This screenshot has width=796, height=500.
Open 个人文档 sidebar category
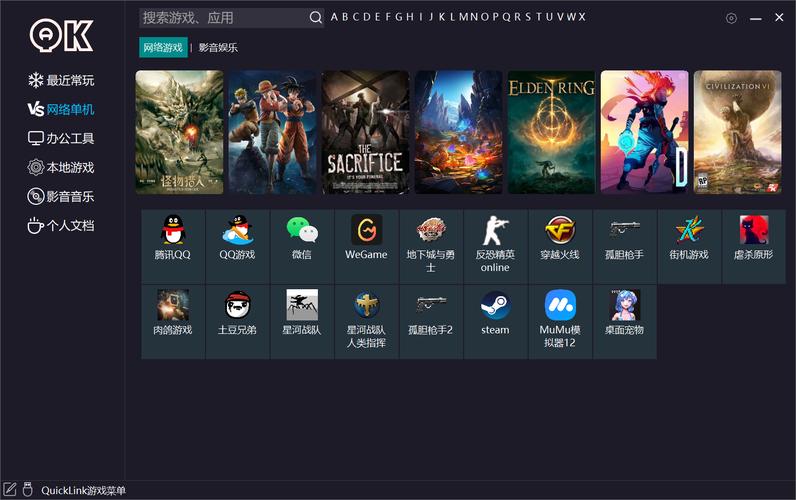(x=61, y=225)
